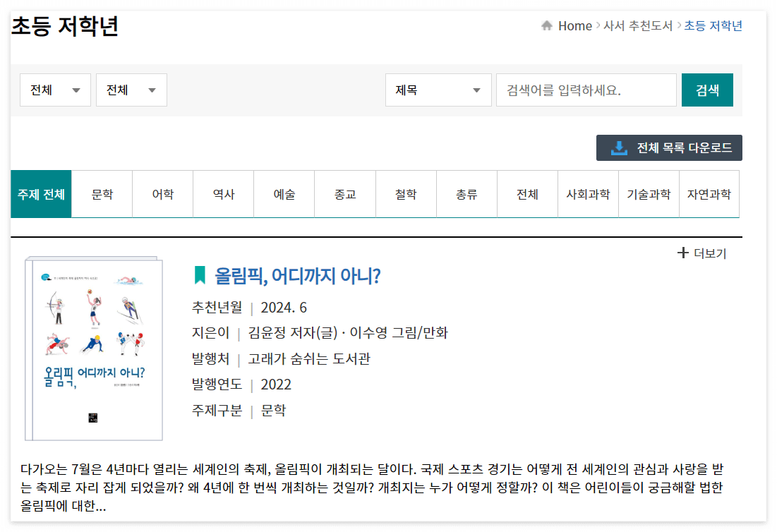Viewport: 777px width, 532px height.
Task: Click the Home icon in the breadcrumb
Action: 548,25
